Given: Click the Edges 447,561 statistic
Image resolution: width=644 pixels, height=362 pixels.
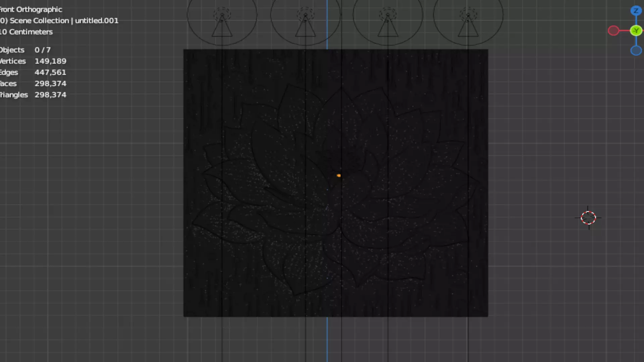Looking at the screenshot, I should [33, 72].
